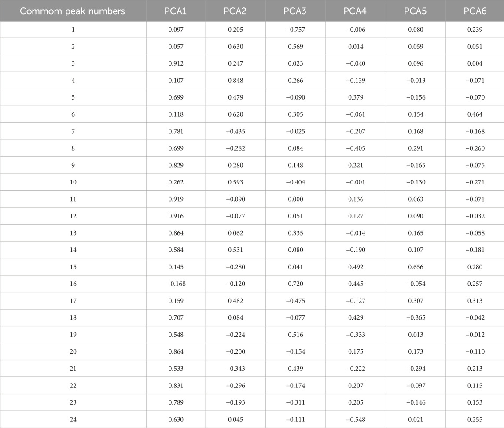Click the PCA2 column header
Viewport: 504px width, 428px height.
[236, 11]
